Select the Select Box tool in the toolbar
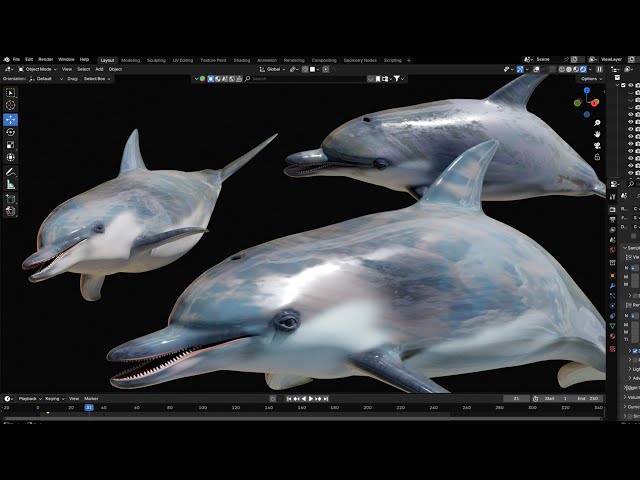The image size is (640, 480). pos(10,93)
